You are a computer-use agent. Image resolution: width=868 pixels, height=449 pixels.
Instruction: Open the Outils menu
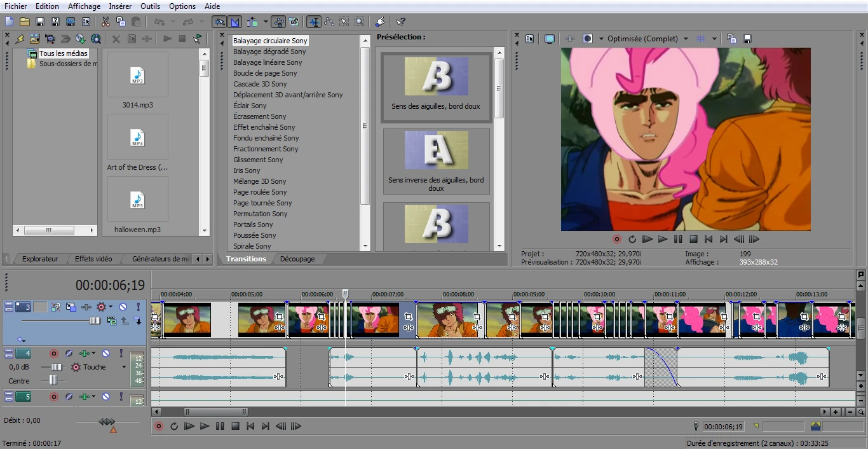pos(150,6)
